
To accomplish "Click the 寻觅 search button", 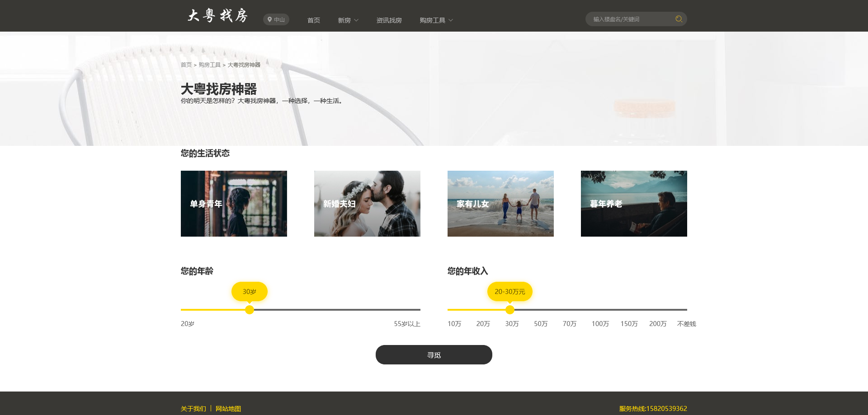I will (434, 354).
